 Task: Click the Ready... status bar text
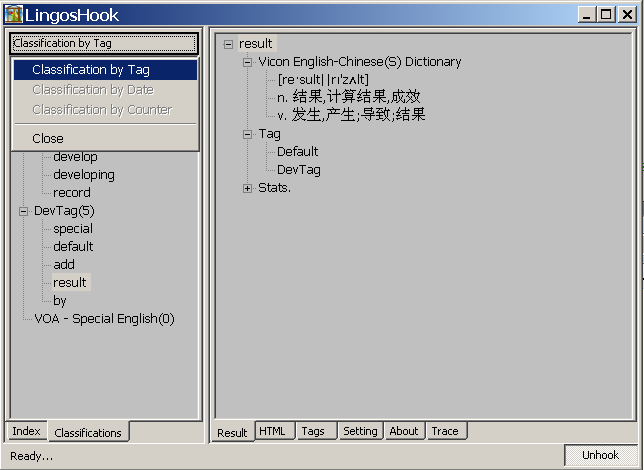32,456
